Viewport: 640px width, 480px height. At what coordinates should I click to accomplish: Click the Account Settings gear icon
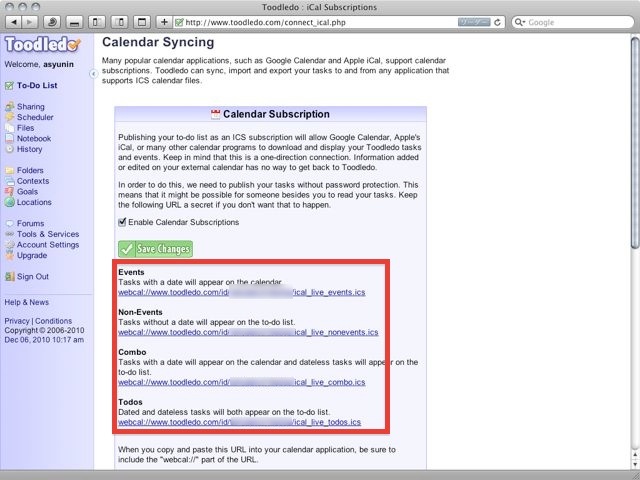tap(9, 245)
